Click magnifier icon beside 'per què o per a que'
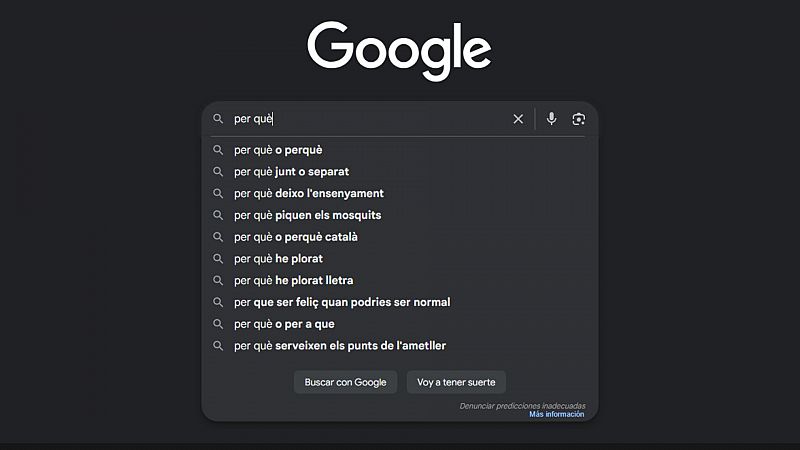Screen dimensions: 800x450 coord(217,324)
